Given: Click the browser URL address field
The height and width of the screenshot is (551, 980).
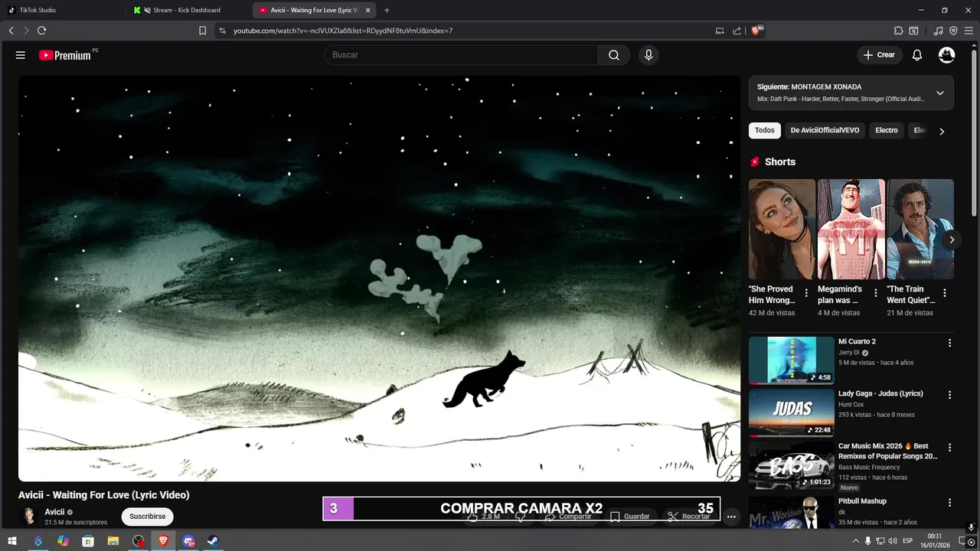Looking at the screenshot, I should pos(467,31).
